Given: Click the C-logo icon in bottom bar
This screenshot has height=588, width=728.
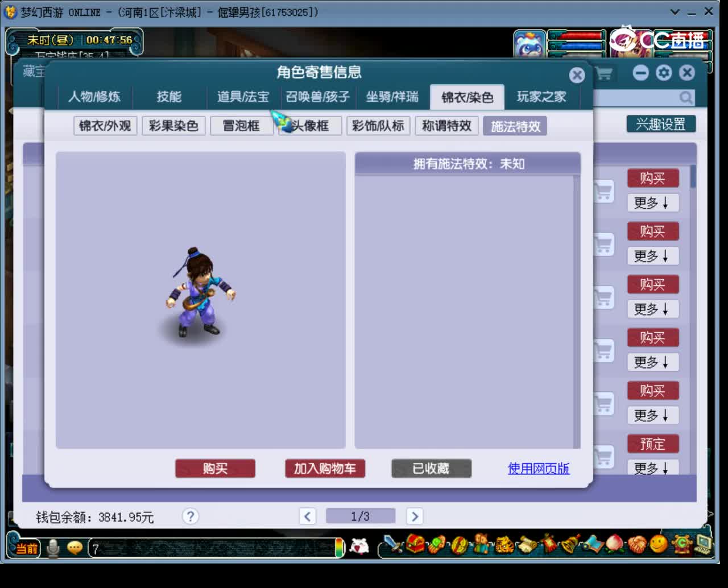Looking at the screenshot, I should pyautogui.click(x=681, y=545).
